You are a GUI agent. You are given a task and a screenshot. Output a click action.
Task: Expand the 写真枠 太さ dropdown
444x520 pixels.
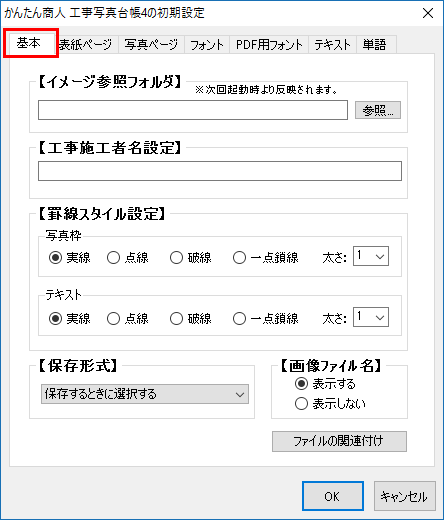371,256
